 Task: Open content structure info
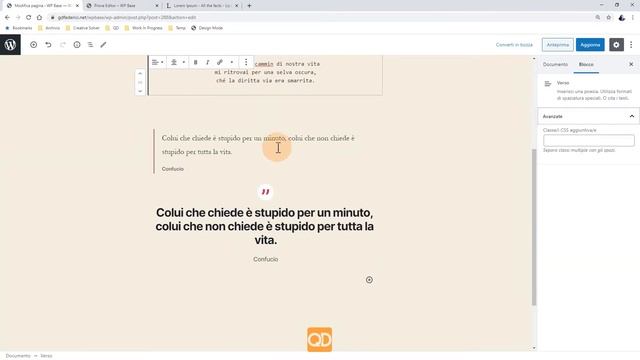click(77, 44)
